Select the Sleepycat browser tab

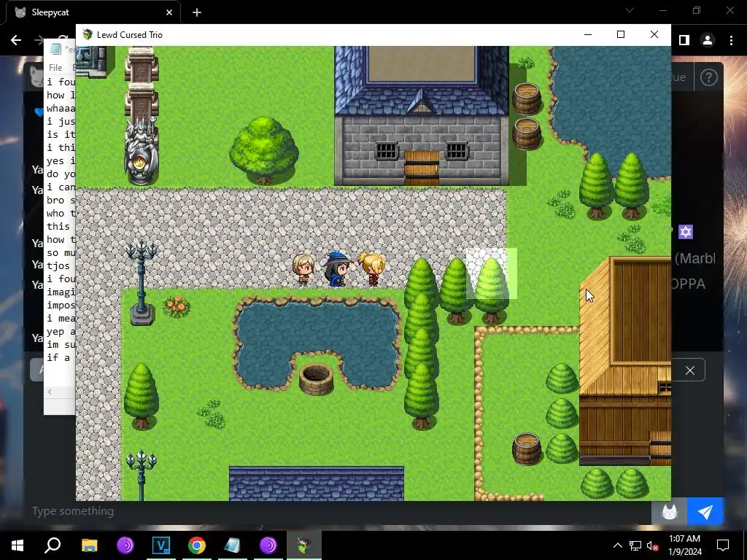point(93,12)
